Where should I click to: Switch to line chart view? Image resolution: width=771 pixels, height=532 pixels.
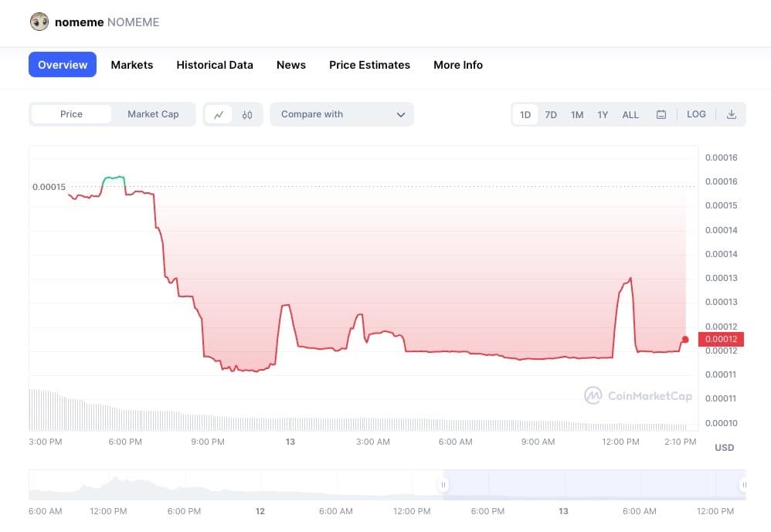coord(219,114)
